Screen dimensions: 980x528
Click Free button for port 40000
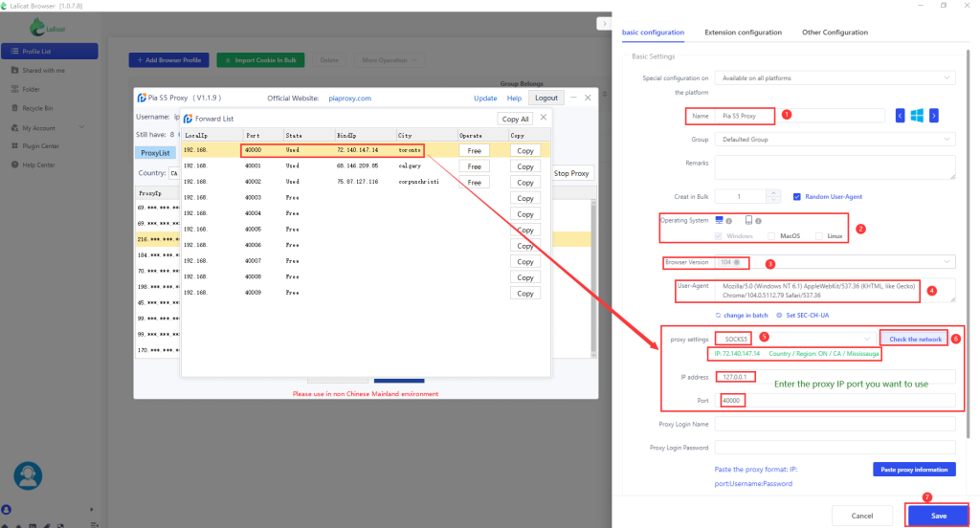pos(475,150)
